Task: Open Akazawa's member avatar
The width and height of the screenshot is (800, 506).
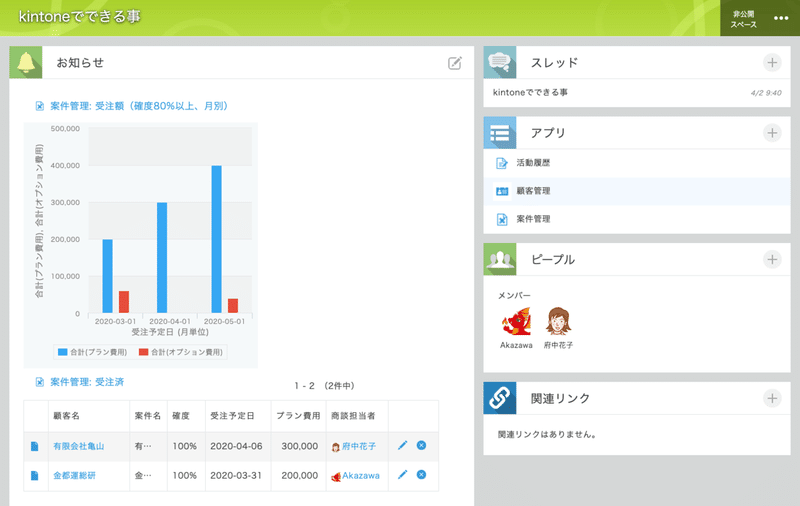Action: 516,321
